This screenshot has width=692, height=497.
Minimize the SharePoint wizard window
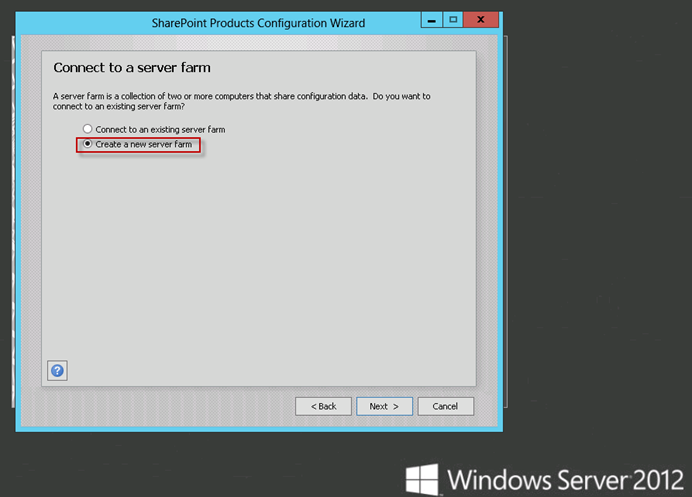(x=432, y=20)
